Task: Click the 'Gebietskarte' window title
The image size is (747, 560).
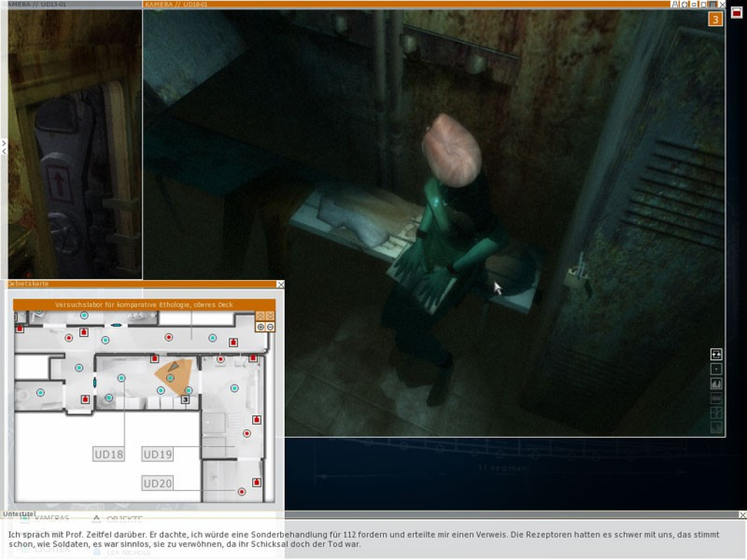Action: coord(28,283)
